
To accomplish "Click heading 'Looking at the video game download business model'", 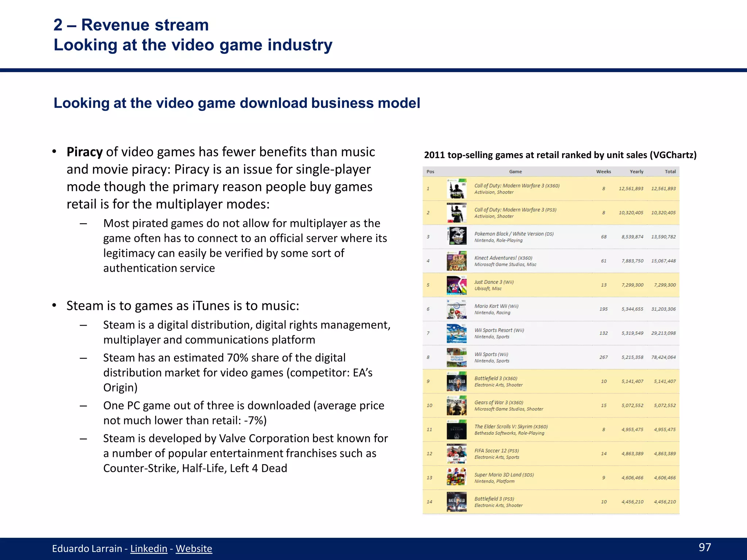I will [237, 103].
